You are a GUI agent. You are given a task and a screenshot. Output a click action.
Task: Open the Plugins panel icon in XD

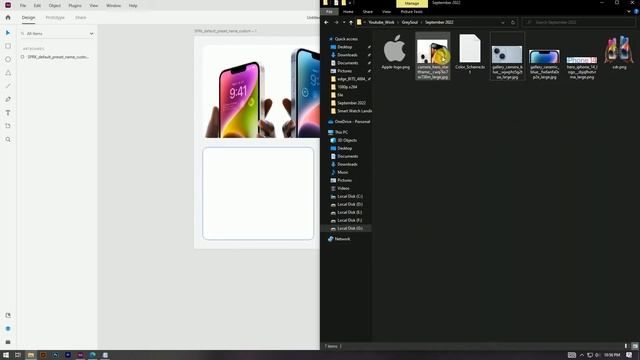tap(8, 342)
